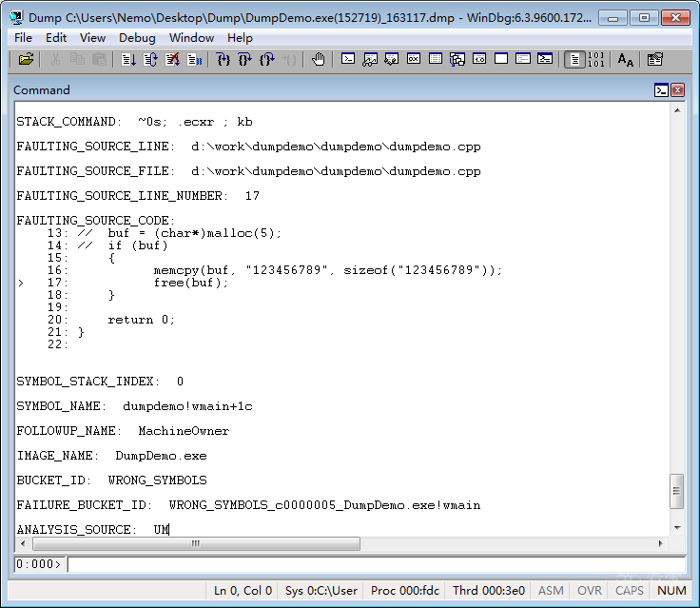This screenshot has width=700, height=608.
Task: Click the horizontal scrollbar thumb
Action: coord(196,543)
